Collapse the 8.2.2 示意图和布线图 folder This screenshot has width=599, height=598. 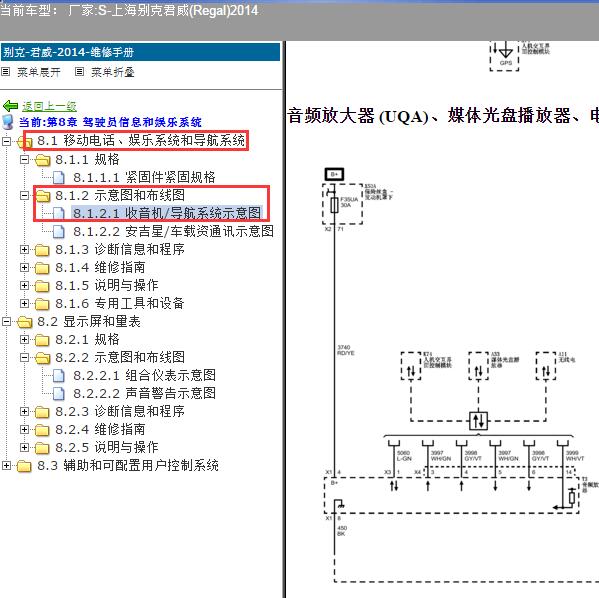click(x=24, y=358)
